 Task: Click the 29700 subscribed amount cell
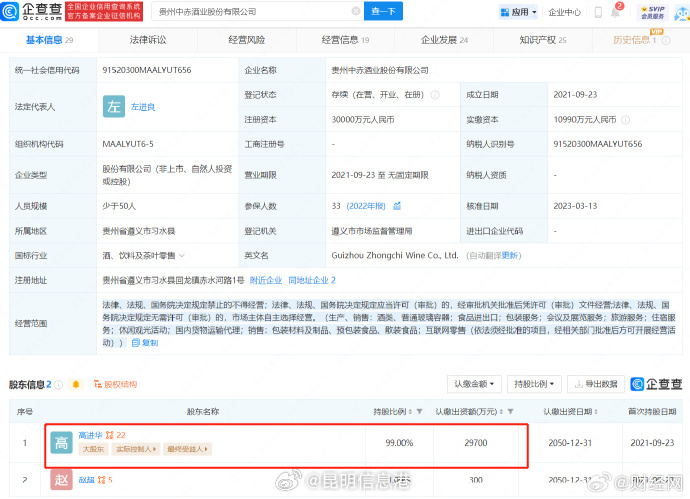476,443
